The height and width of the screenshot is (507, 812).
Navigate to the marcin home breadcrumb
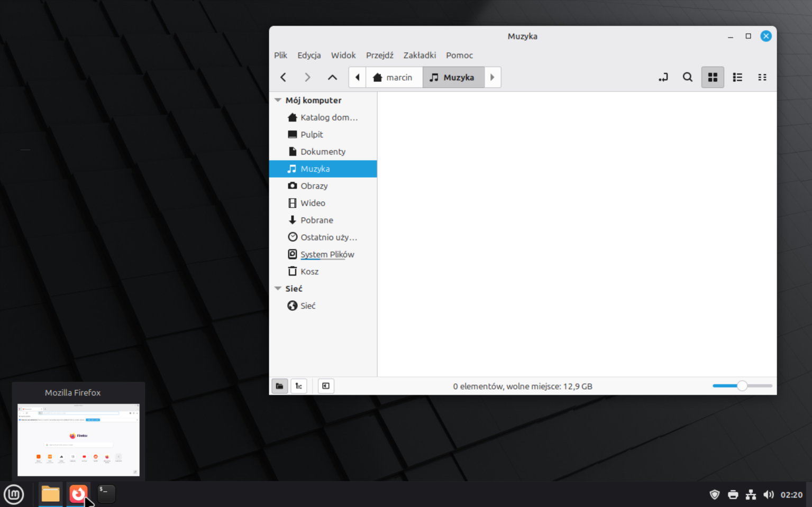pyautogui.click(x=393, y=77)
